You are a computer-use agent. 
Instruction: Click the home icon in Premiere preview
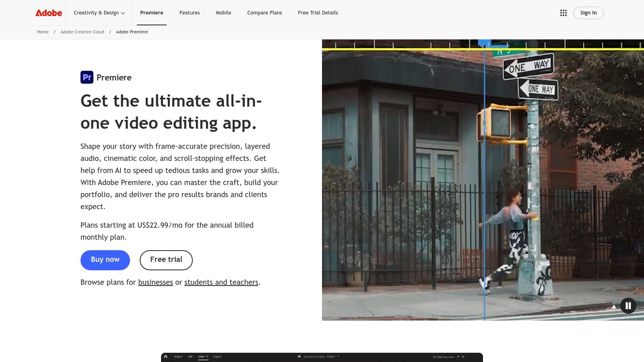pos(165,356)
